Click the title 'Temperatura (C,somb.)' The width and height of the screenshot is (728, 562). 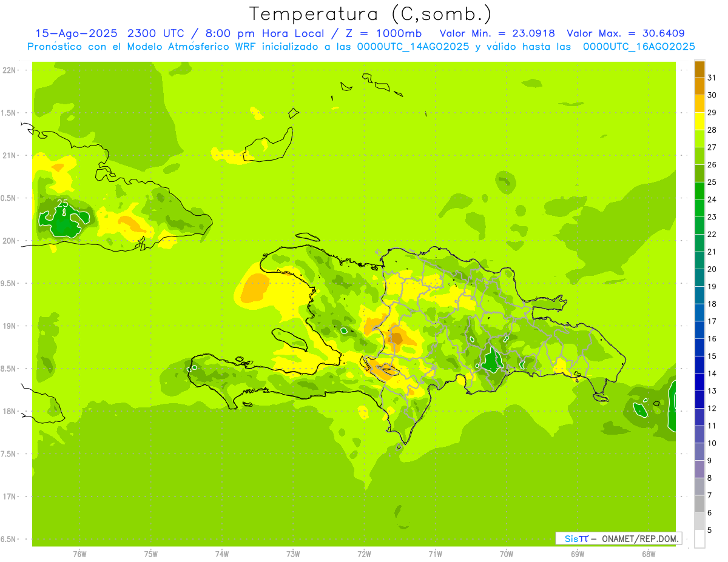coord(370,14)
